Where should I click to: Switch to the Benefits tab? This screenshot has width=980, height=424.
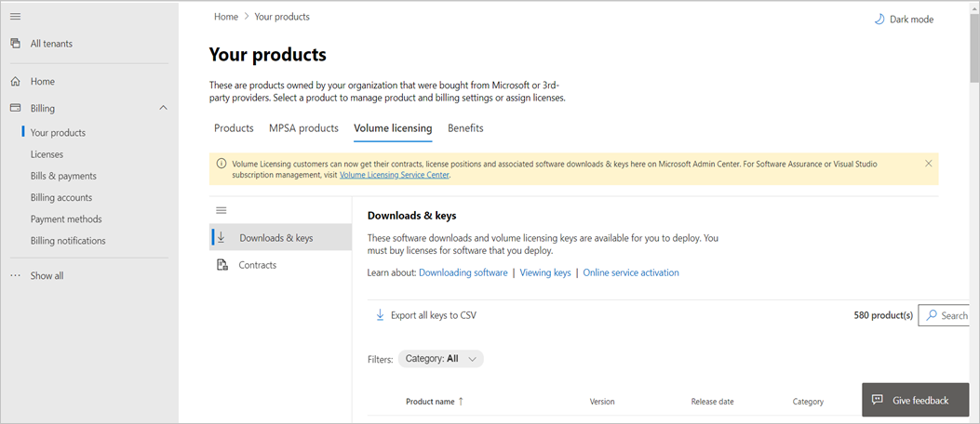coord(465,128)
